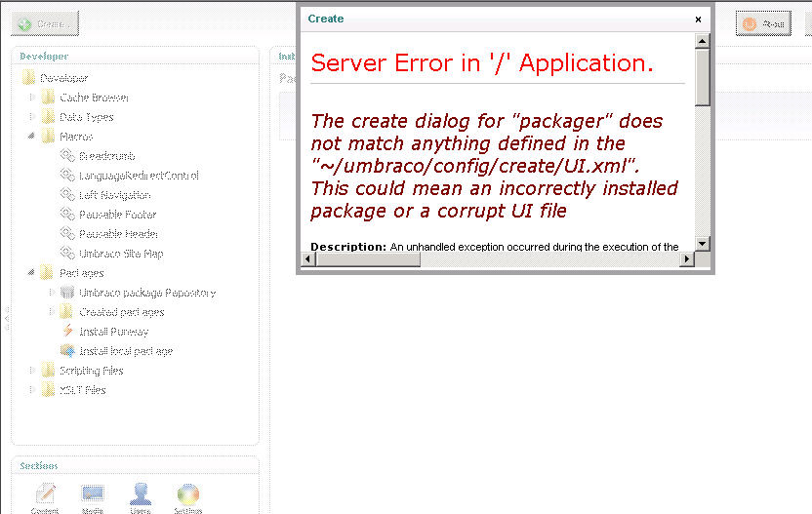Viewport: 812px width, 514px height.
Task: Open Umbraco package Repository
Action: pyautogui.click(x=147, y=293)
